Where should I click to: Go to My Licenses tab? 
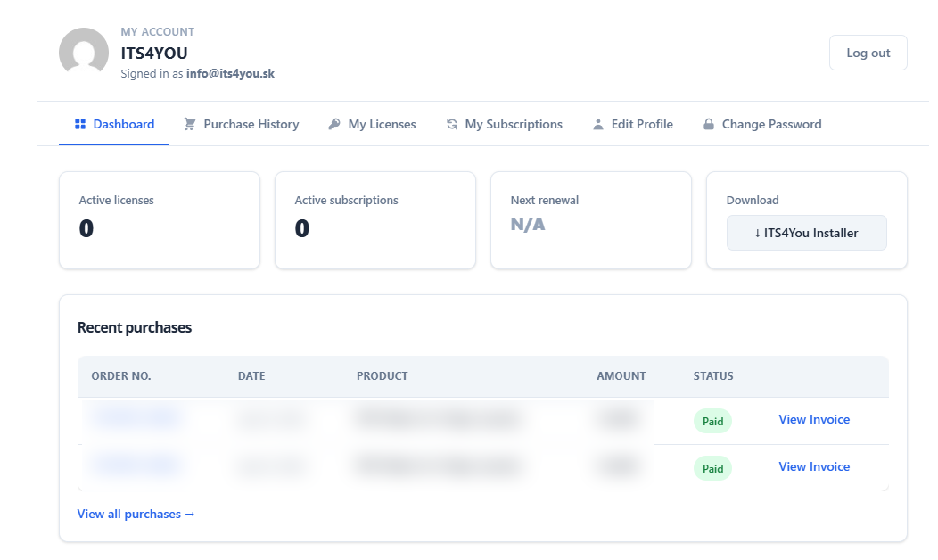pos(372,124)
